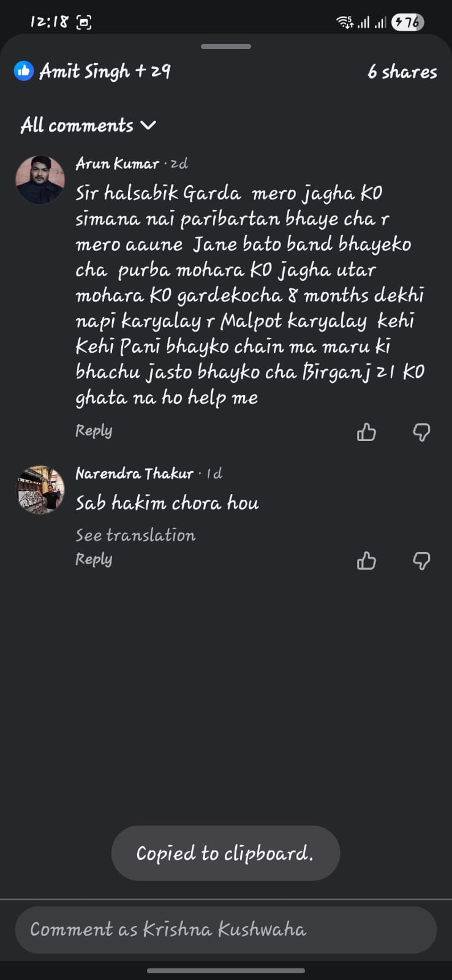The height and width of the screenshot is (980, 452).
Task: Open Amit Singh + 29 reactions list
Action: pyautogui.click(x=105, y=71)
